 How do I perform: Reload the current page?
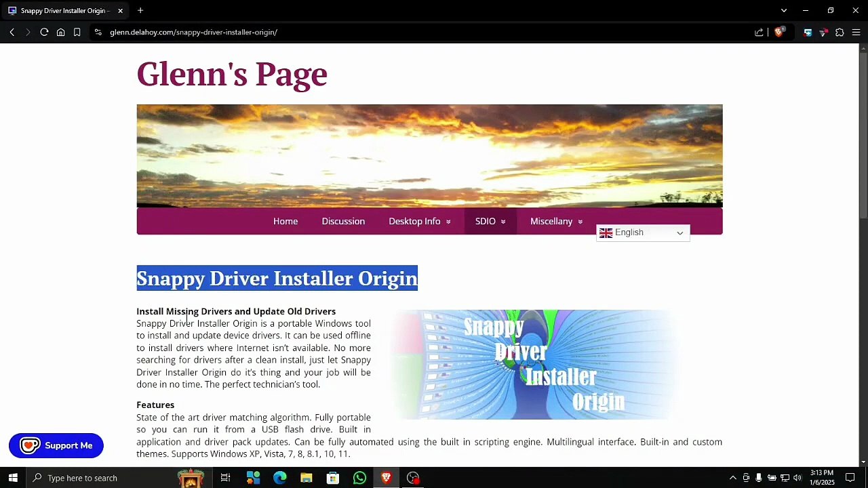[x=44, y=32]
